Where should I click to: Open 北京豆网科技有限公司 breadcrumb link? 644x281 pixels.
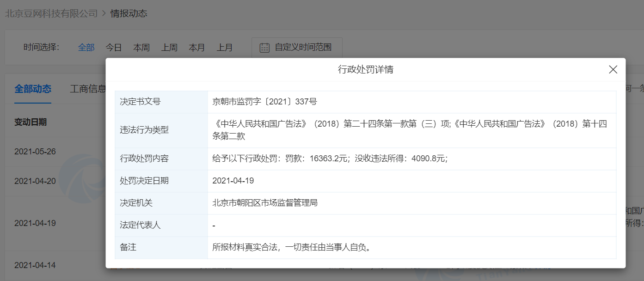[x=51, y=13]
